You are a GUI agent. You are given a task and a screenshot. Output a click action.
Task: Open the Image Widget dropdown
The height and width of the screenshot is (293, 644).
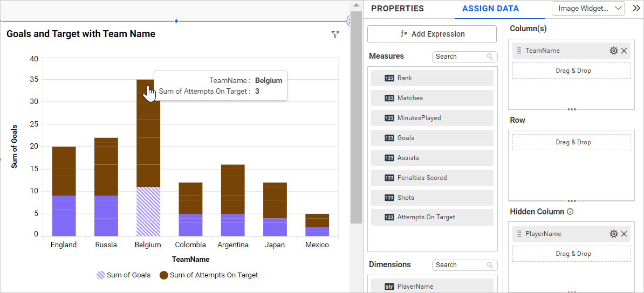587,8
